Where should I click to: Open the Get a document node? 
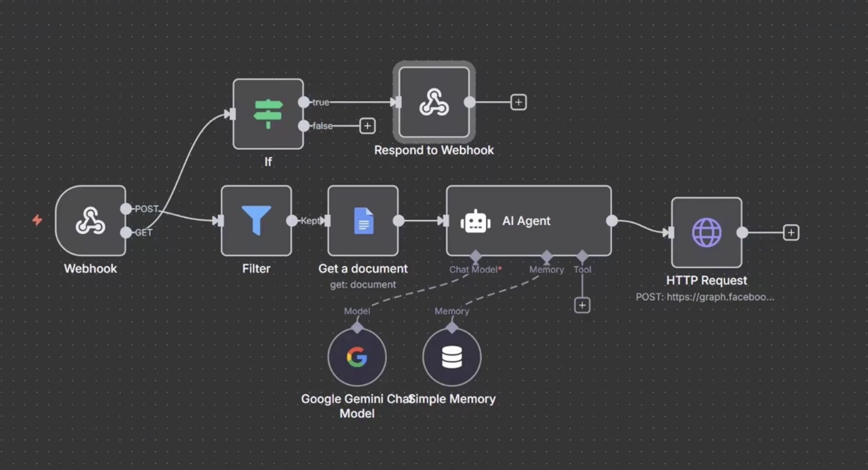[363, 221]
